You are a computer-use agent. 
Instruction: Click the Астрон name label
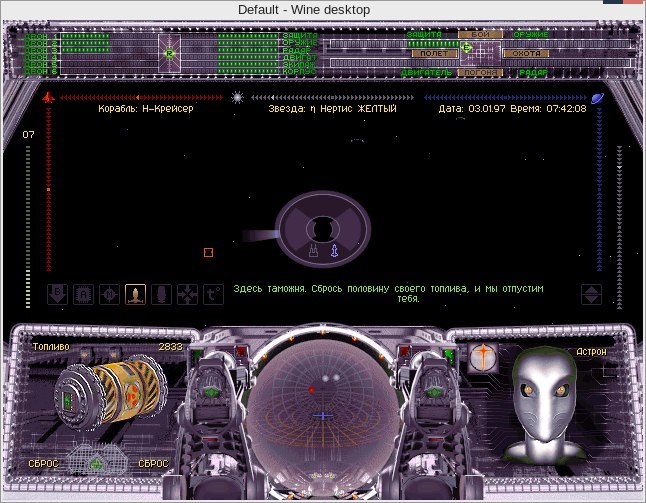[x=591, y=351]
